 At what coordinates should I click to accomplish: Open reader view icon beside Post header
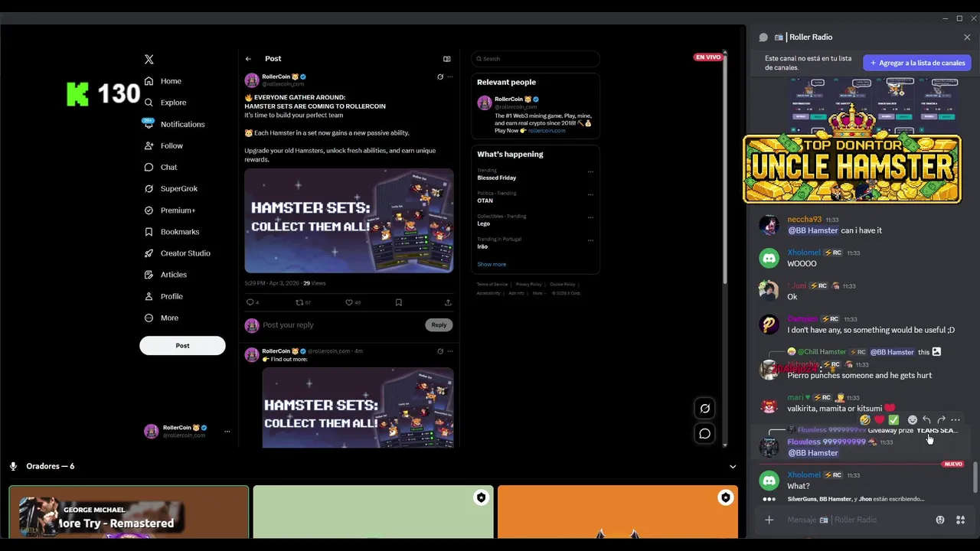pyautogui.click(x=446, y=59)
